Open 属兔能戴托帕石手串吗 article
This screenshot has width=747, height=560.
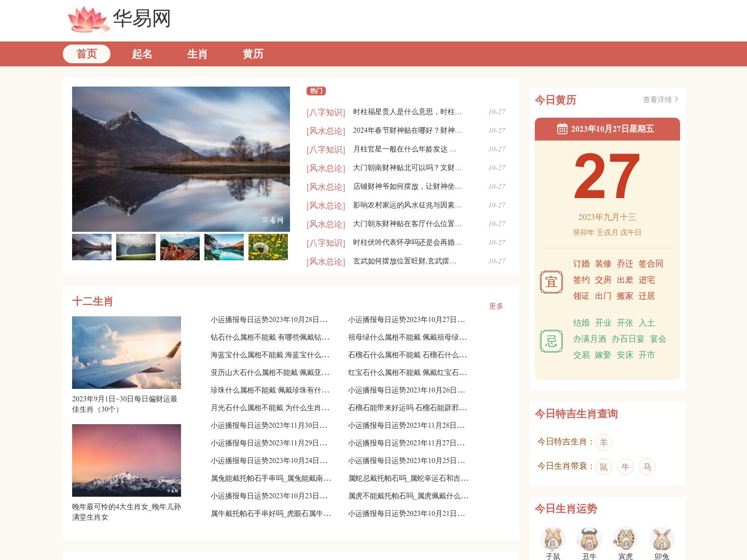(271, 479)
